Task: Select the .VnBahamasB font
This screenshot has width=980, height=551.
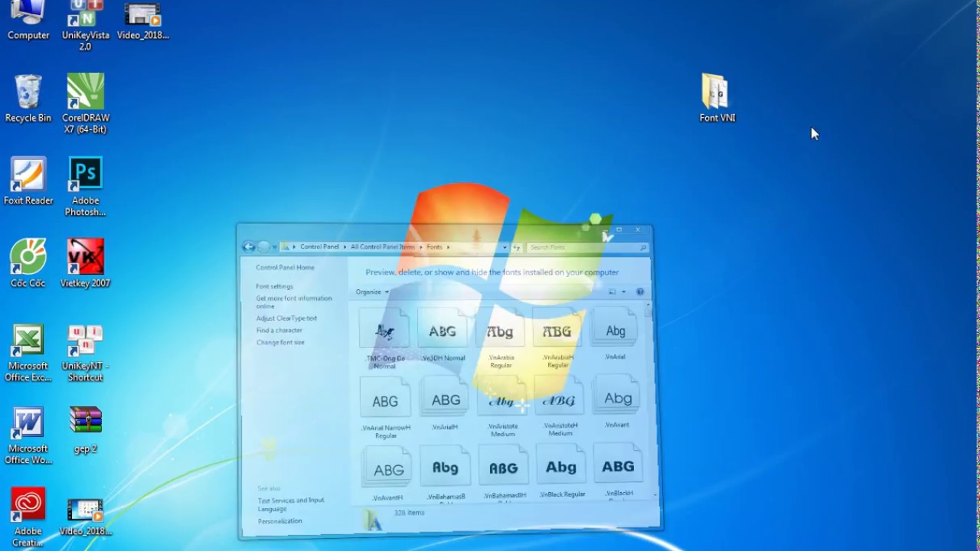Action: coord(446,474)
